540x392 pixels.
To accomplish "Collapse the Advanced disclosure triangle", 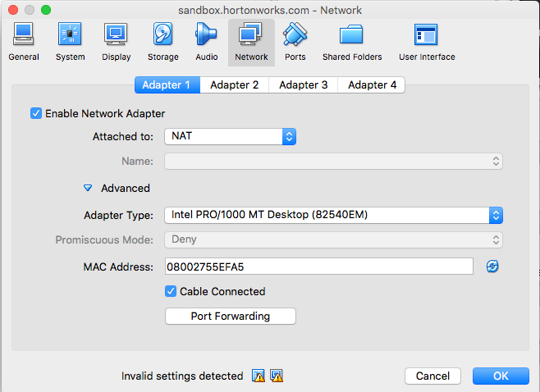I will (88, 188).
